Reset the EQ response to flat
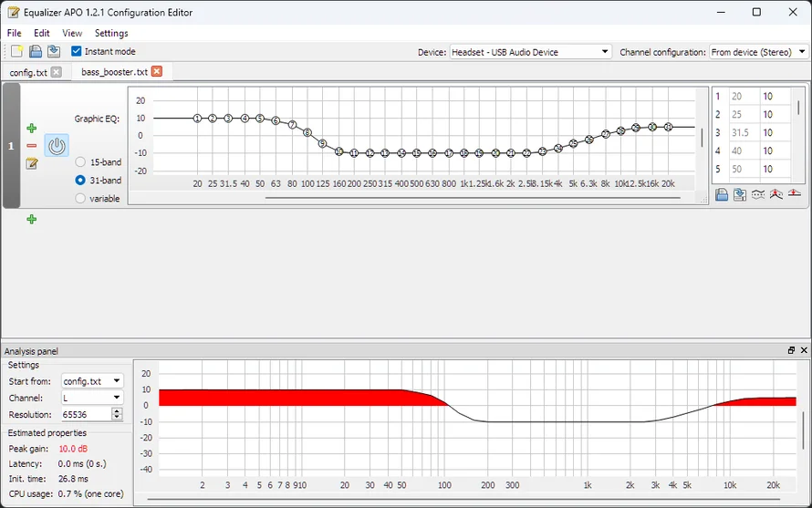Viewport: 812px width, 508px height. (x=794, y=193)
